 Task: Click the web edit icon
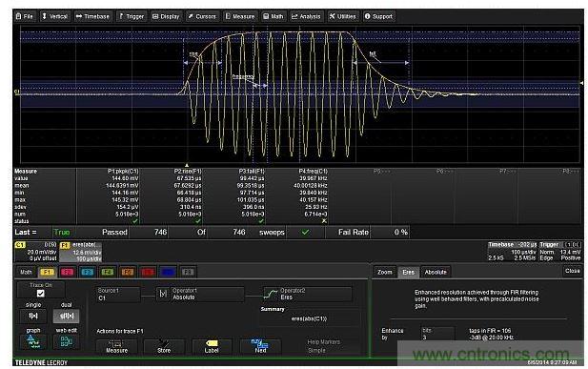click(x=66, y=341)
